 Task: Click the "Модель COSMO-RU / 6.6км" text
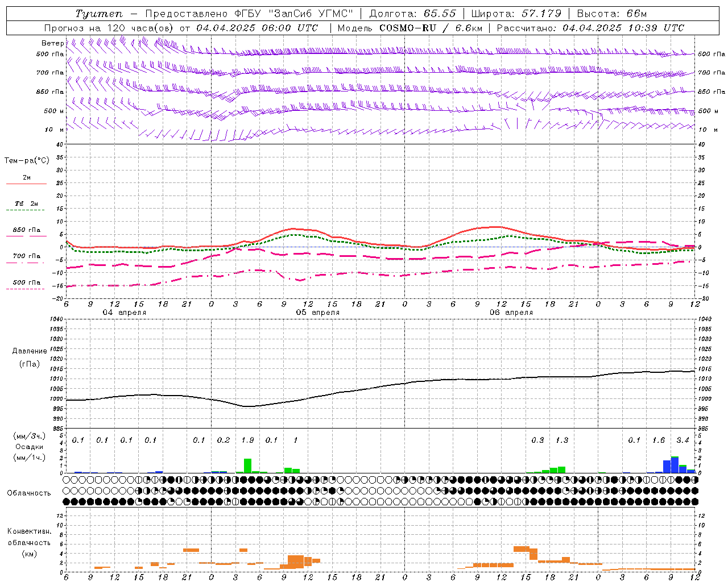pyautogui.click(x=410, y=28)
